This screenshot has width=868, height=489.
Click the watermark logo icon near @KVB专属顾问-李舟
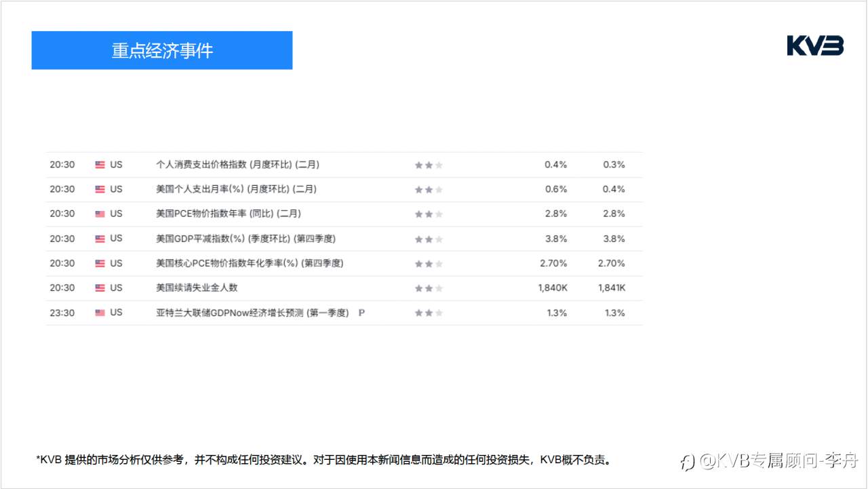[687, 461]
